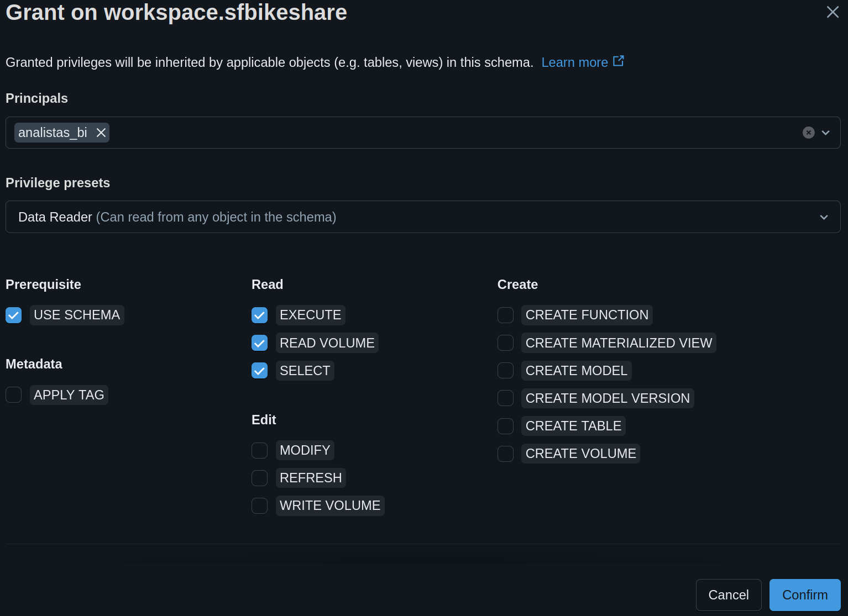Enable the APPLY TAG checkbox

[x=14, y=395]
